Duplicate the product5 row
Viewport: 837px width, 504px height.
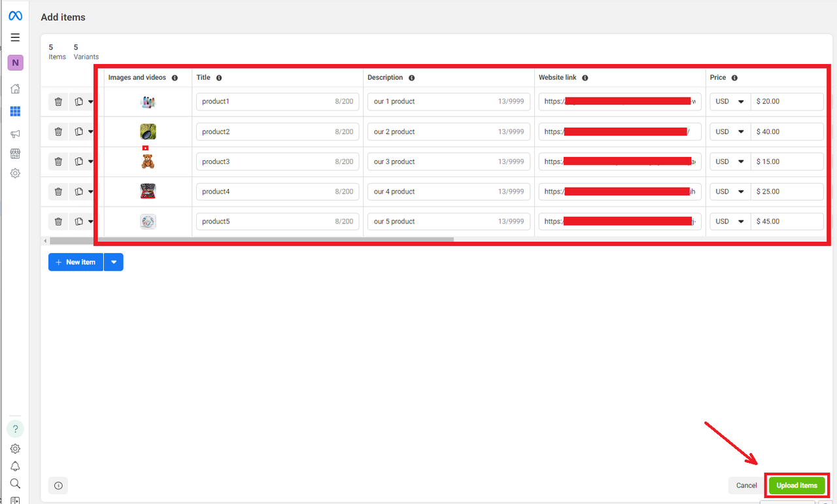78,222
